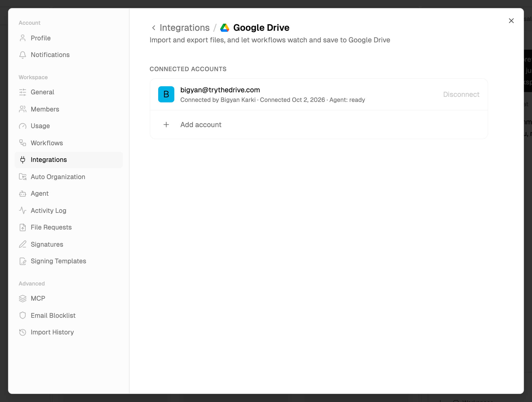Click the Add account label

pyautogui.click(x=201, y=125)
